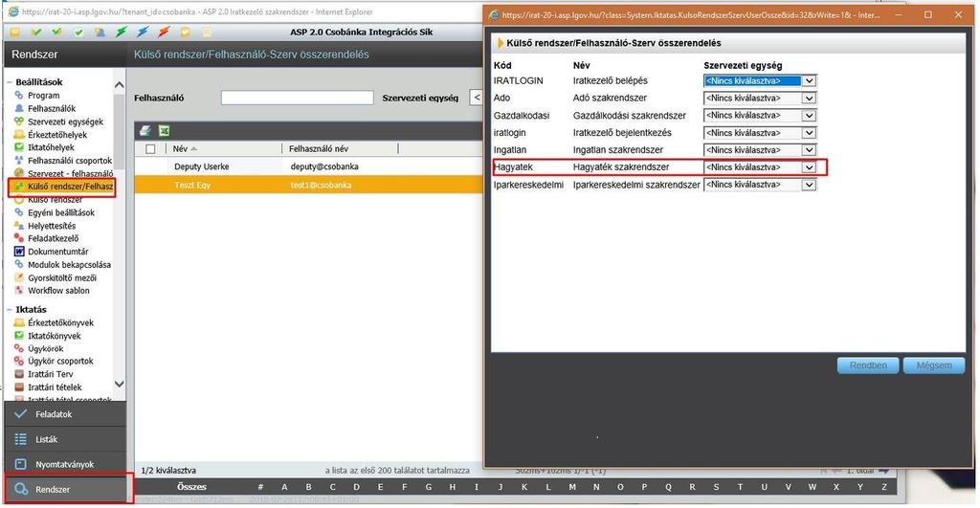The image size is (980, 508).
Task: Filter list by letter A
Action: point(284,487)
